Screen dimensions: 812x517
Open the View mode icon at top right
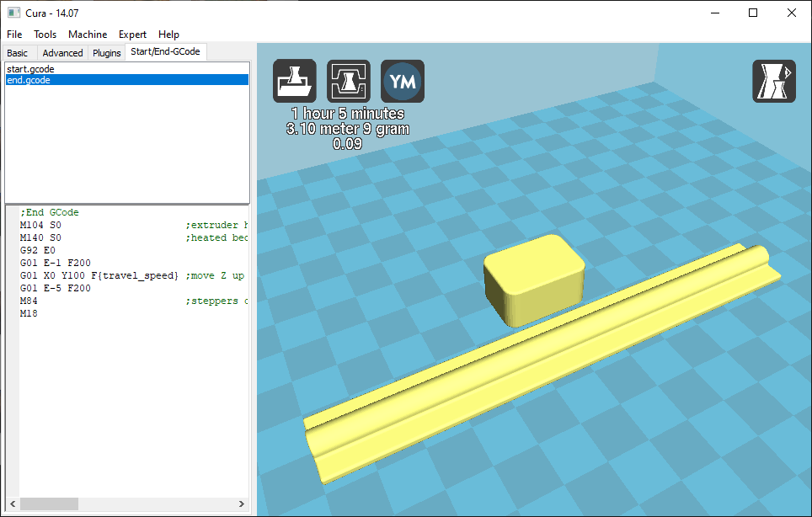pos(774,81)
